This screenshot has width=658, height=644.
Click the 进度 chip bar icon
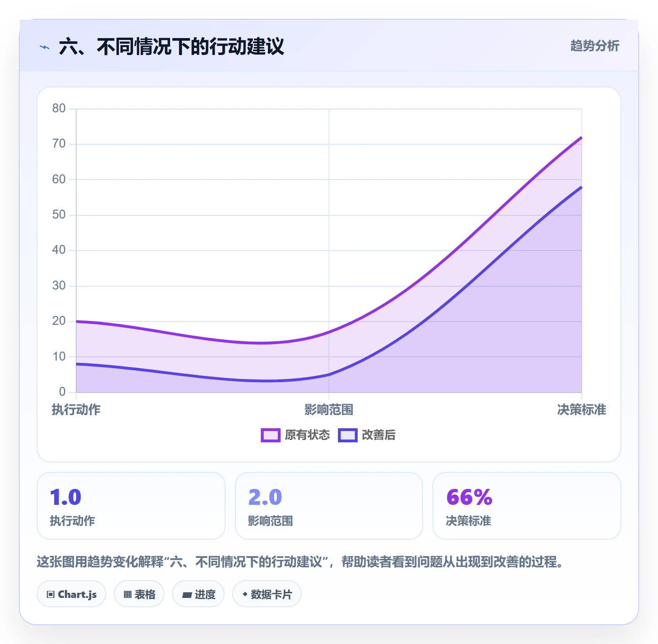pyautogui.click(x=187, y=595)
